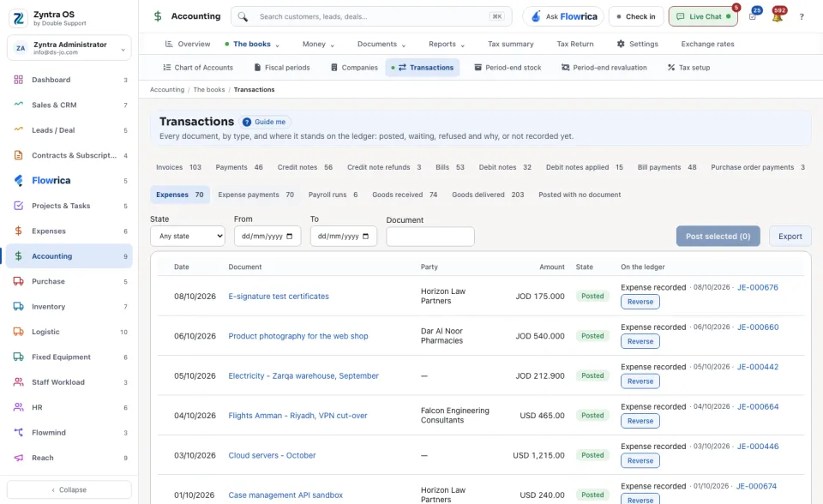Expand The books menu
The image size is (823, 504).
pos(252,44)
